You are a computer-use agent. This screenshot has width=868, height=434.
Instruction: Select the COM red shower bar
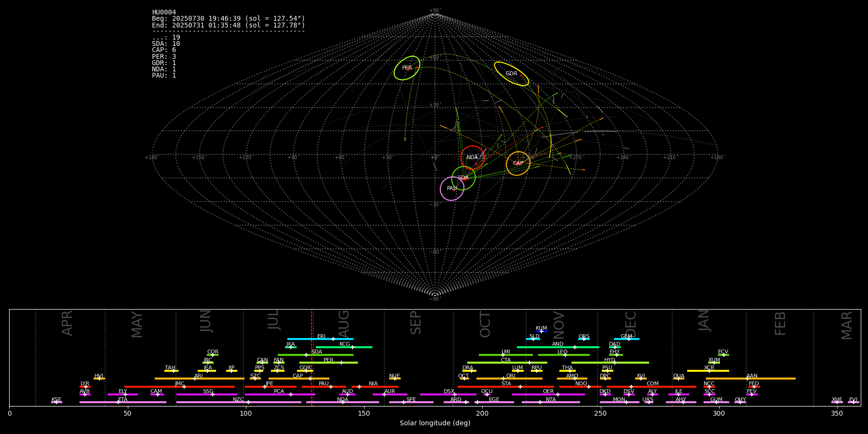[x=651, y=387]
